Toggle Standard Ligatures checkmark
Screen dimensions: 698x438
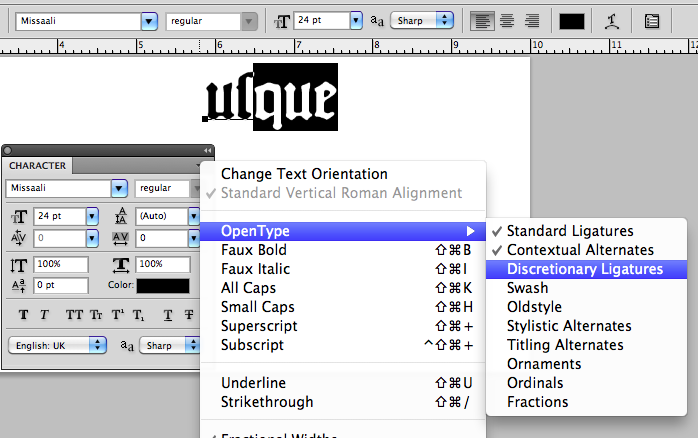click(570, 231)
